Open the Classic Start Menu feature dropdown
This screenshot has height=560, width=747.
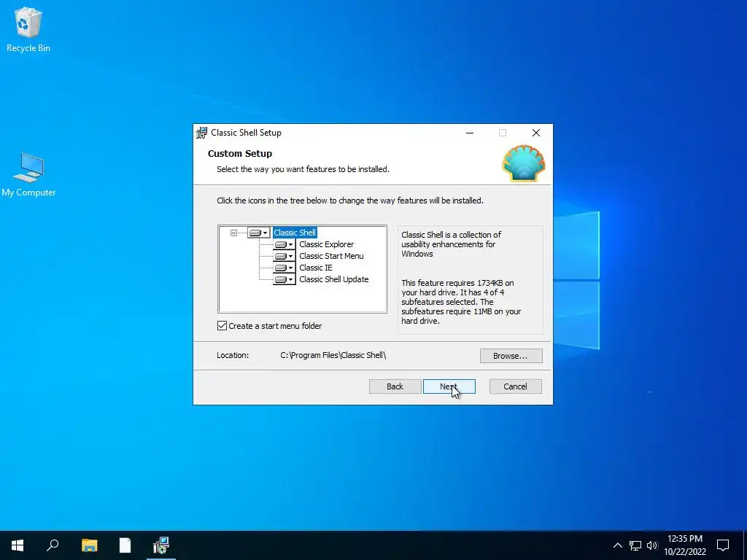285,256
